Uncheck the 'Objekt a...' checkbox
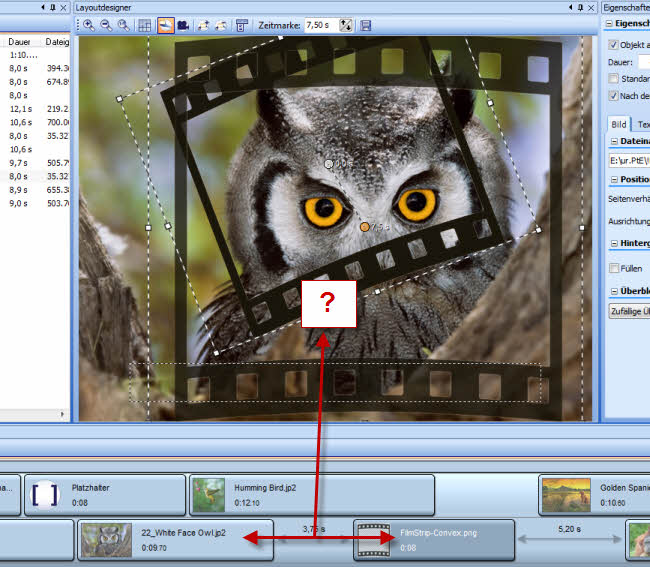 [614, 45]
